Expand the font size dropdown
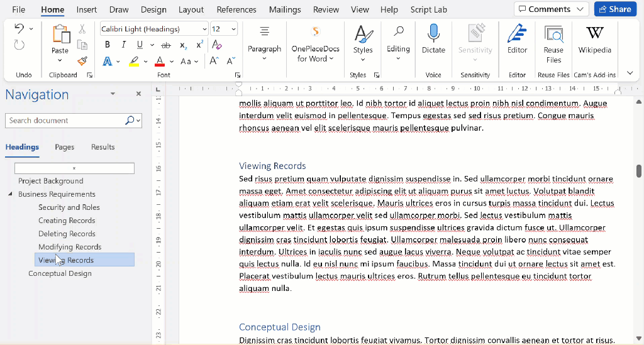Screen dimensions: 644x345 click(x=234, y=30)
